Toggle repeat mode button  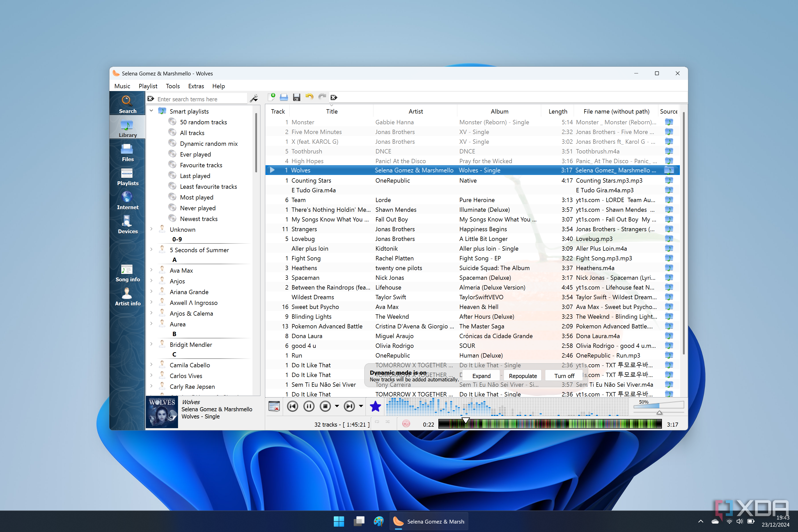pyautogui.click(x=377, y=422)
